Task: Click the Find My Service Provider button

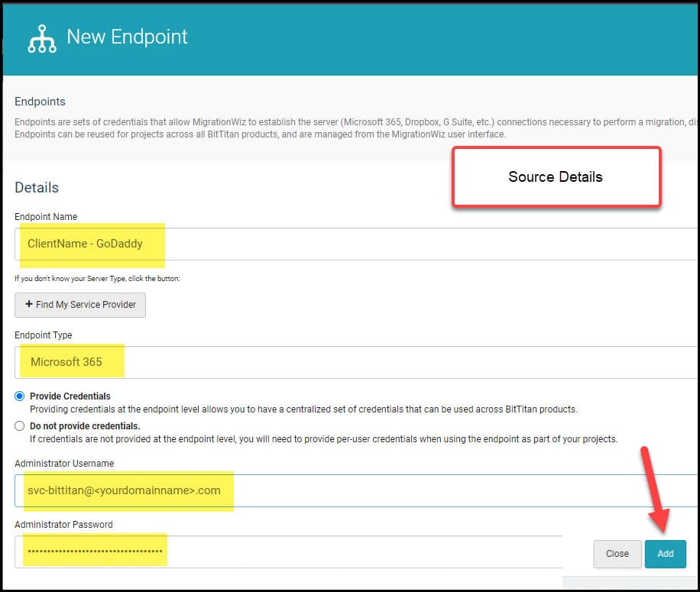Action: click(x=80, y=305)
